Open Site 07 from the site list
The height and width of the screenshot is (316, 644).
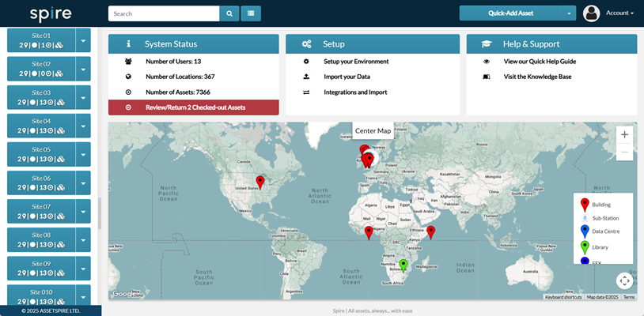pyautogui.click(x=41, y=211)
